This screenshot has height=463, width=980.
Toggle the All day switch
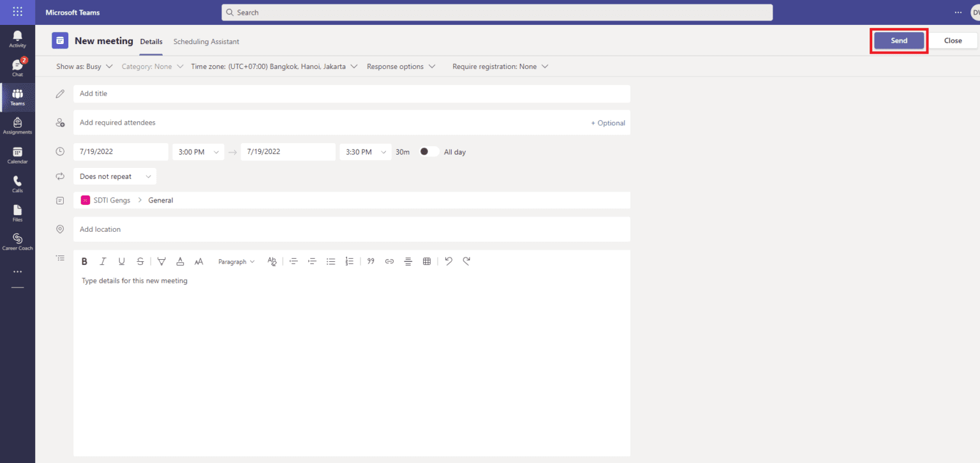click(x=429, y=152)
